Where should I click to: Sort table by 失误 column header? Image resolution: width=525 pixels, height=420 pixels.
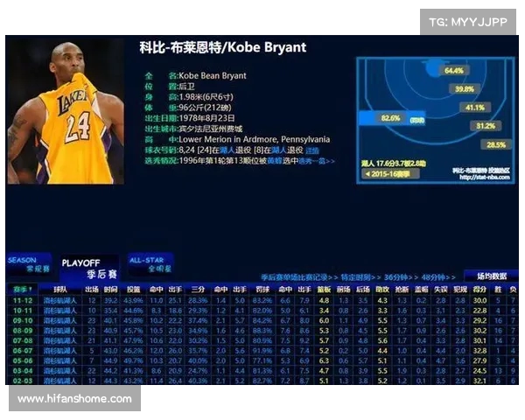[441, 289]
